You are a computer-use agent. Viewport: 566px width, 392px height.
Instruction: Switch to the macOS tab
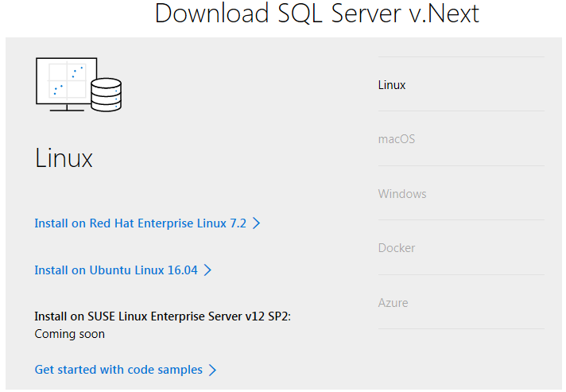(x=461, y=139)
